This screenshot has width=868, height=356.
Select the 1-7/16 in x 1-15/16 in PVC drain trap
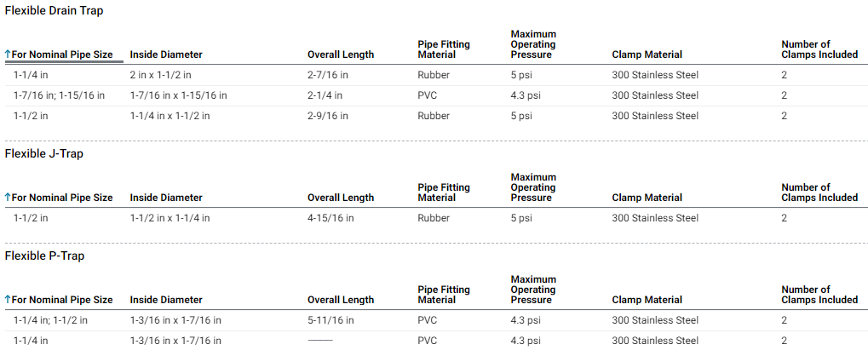pyautogui.click(x=178, y=95)
